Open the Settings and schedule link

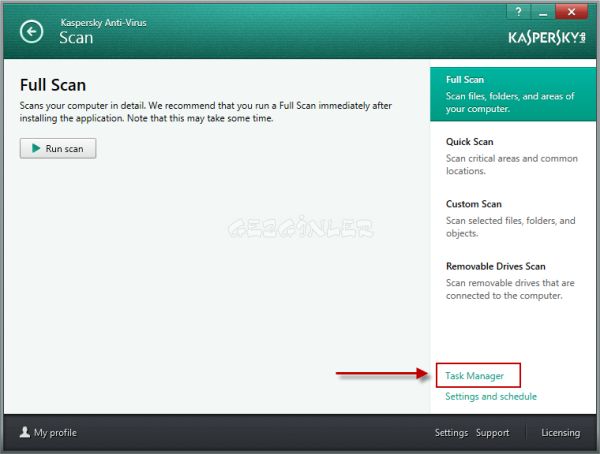coord(491,397)
